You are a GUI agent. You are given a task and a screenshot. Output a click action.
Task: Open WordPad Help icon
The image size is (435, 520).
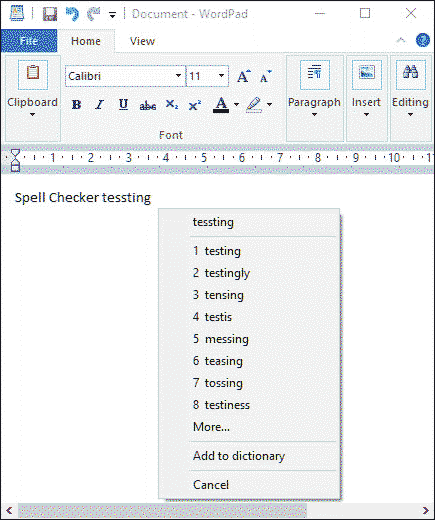pyautogui.click(x=422, y=40)
